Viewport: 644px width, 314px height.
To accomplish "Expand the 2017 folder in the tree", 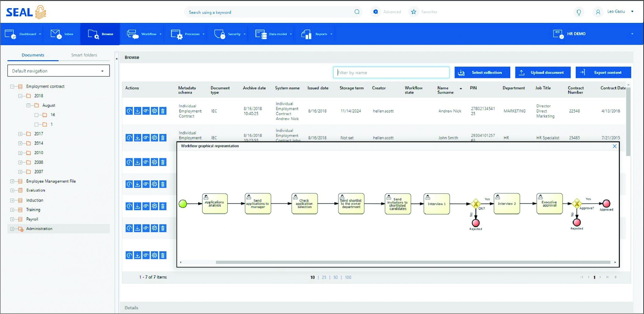I will point(19,134).
